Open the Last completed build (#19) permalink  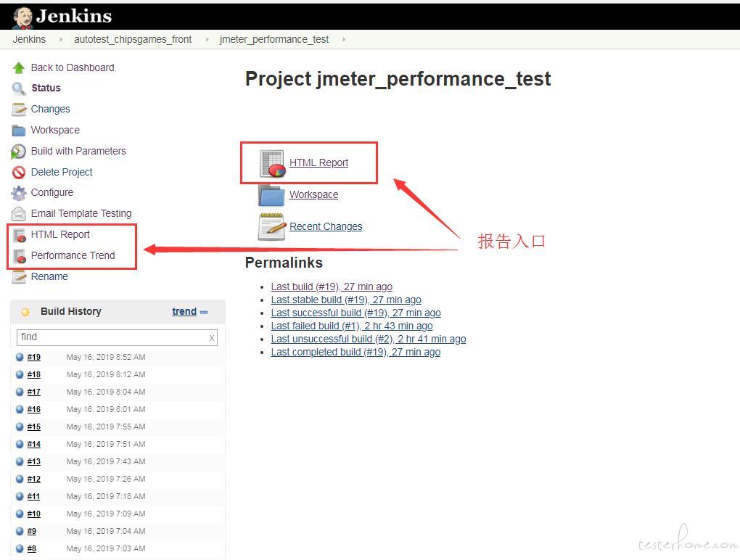click(355, 353)
